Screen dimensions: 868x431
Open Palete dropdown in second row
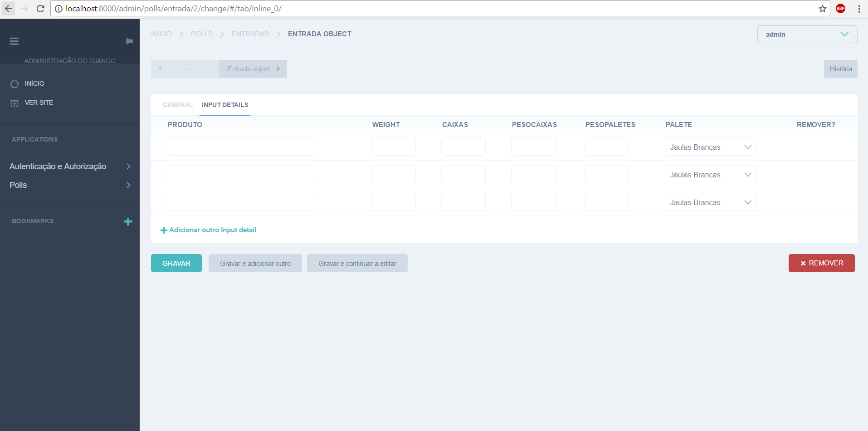(x=710, y=175)
